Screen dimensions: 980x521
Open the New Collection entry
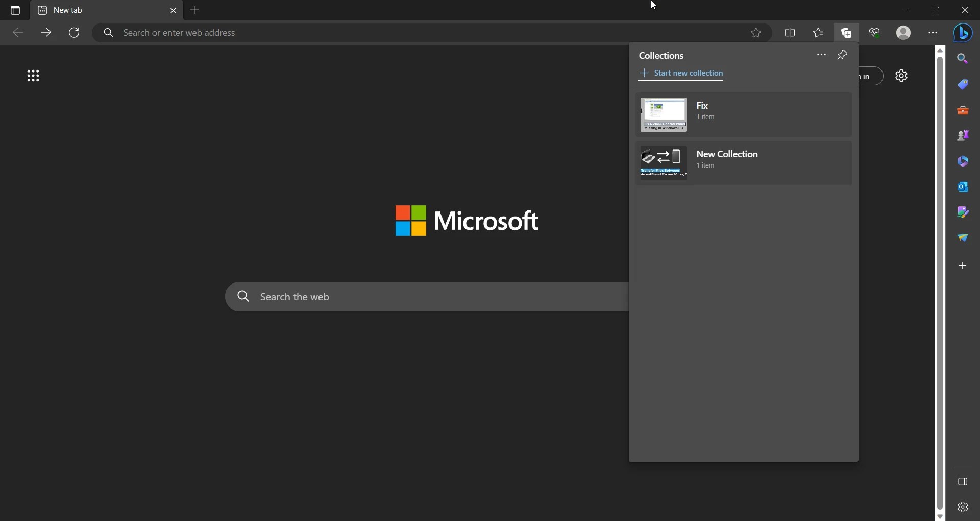click(x=744, y=163)
